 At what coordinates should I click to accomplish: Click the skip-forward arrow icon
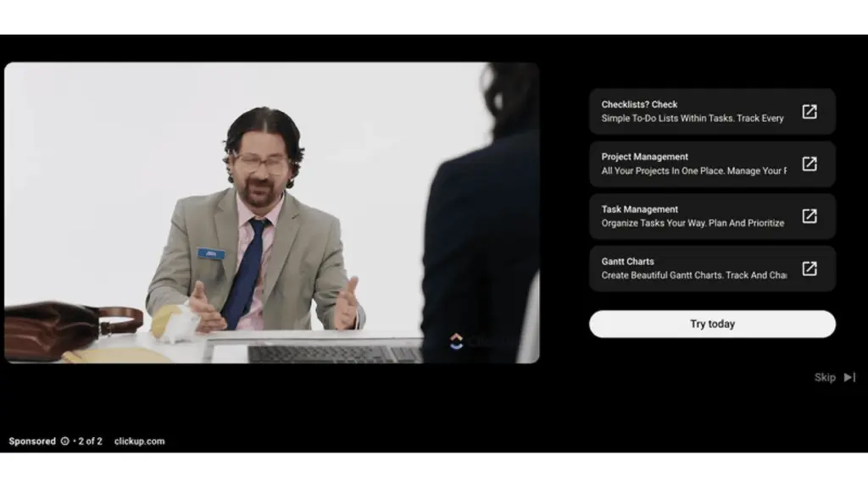click(x=849, y=377)
